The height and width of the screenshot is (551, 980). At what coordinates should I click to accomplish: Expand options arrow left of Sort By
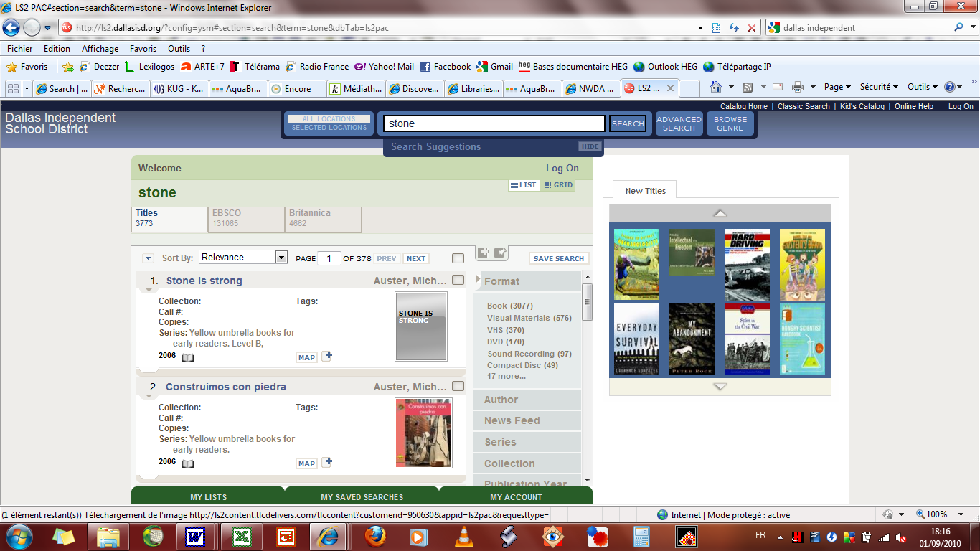click(x=148, y=258)
